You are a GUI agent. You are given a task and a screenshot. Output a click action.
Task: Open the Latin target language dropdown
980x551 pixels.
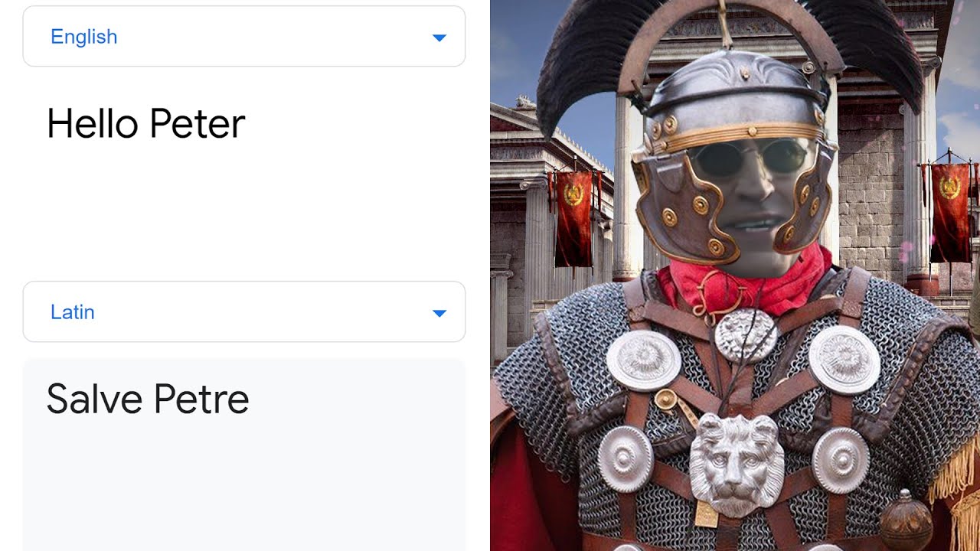click(x=244, y=311)
